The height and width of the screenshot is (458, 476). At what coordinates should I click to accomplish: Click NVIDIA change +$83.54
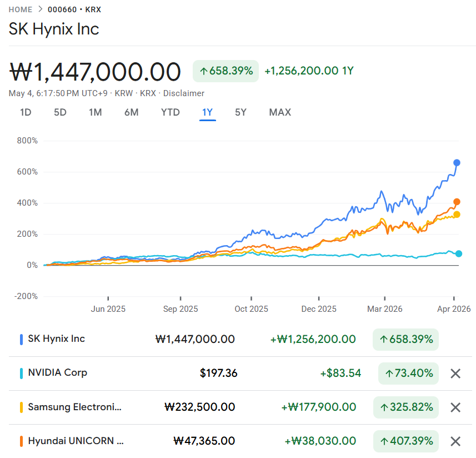click(340, 374)
